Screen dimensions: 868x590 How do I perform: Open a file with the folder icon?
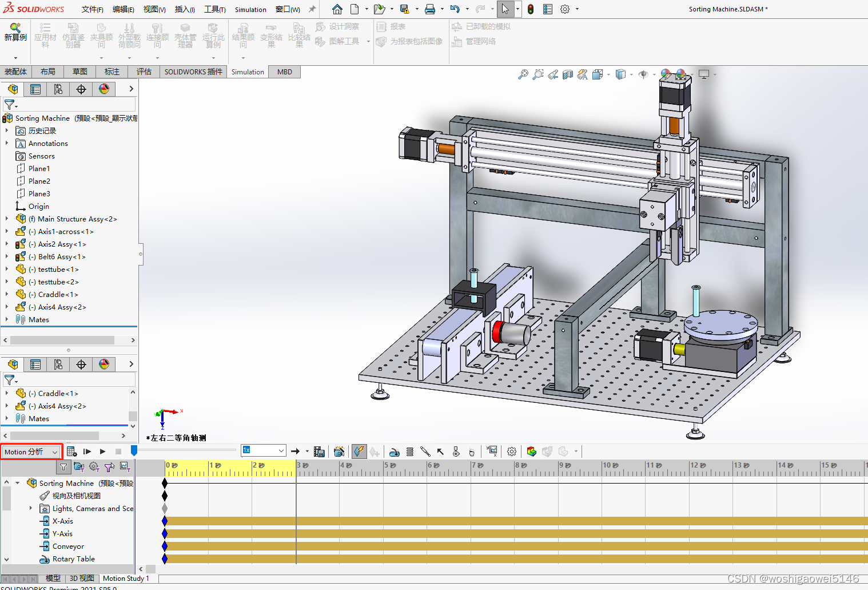pyautogui.click(x=379, y=9)
